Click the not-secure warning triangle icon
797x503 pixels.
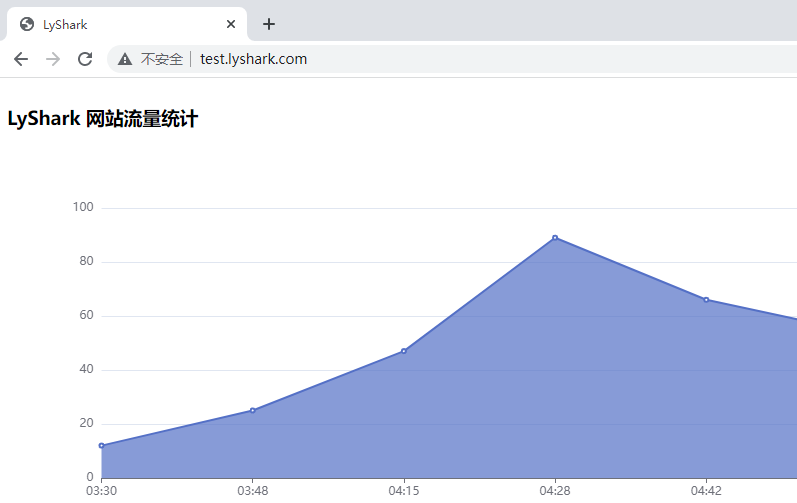pyautogui.click(x=125, y=59)
